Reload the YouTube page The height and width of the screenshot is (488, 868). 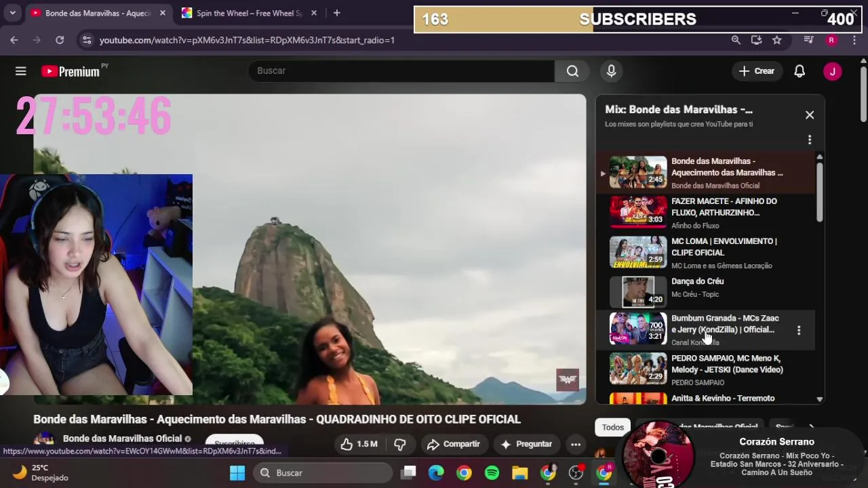tap(60, 40)
